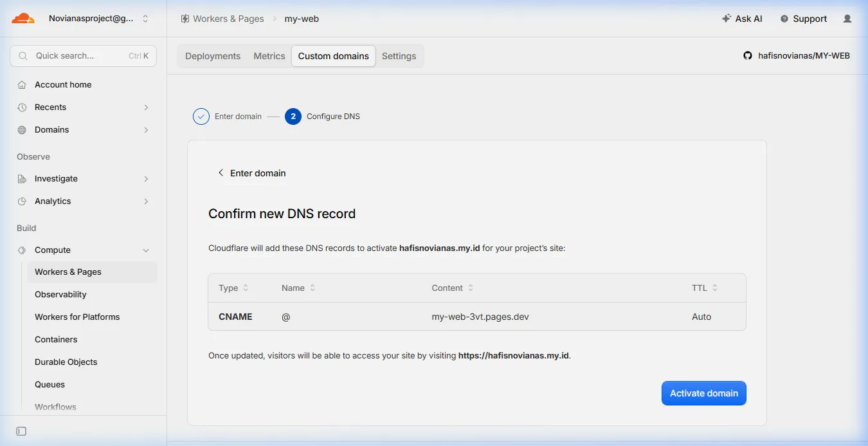Click https://hafisnovianas.my.id text
Image resolution: width=868 pixels, height=446 pixels.
[514, 355]
